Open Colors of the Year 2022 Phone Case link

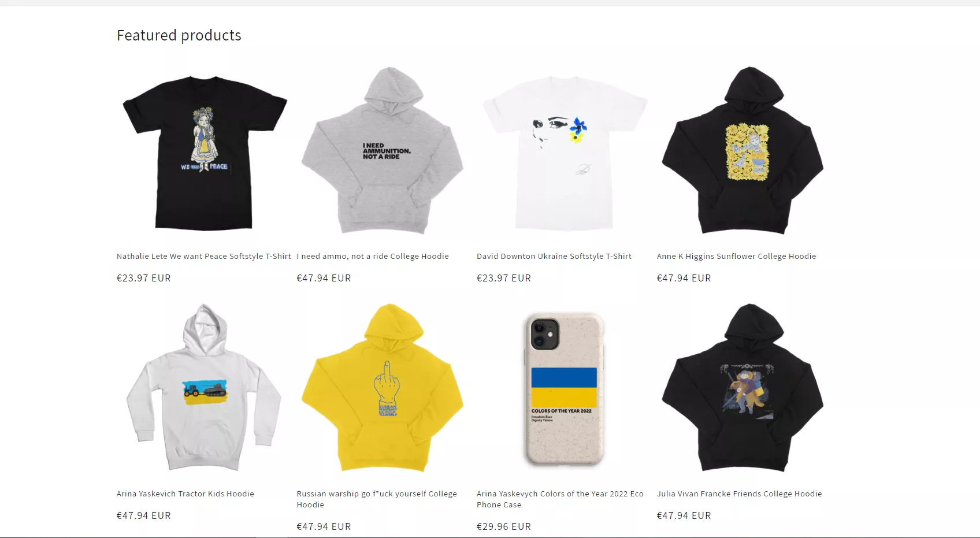[x=560, y=499]
